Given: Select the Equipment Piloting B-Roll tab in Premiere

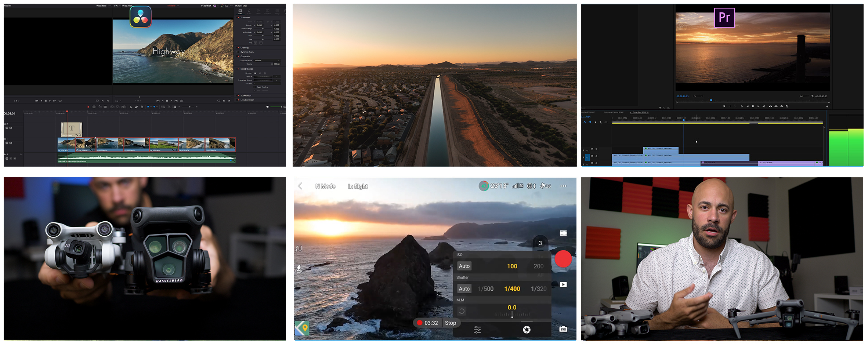Looking at the screenshot, I should point(614,112).
